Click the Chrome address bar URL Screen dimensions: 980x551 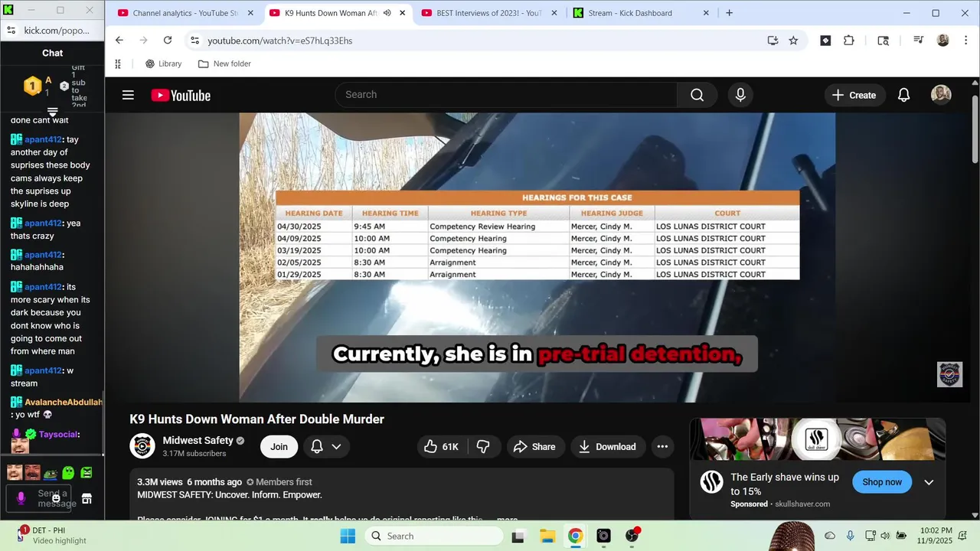click(280, 41)
